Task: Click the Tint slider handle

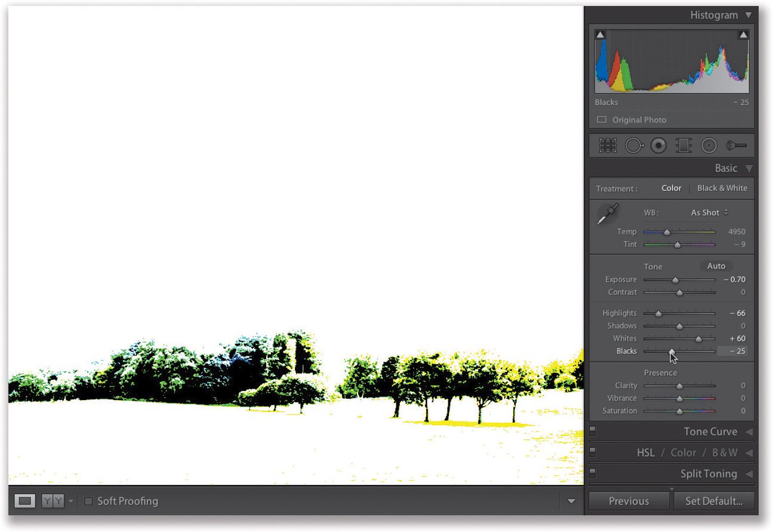Action: (677, 245)
